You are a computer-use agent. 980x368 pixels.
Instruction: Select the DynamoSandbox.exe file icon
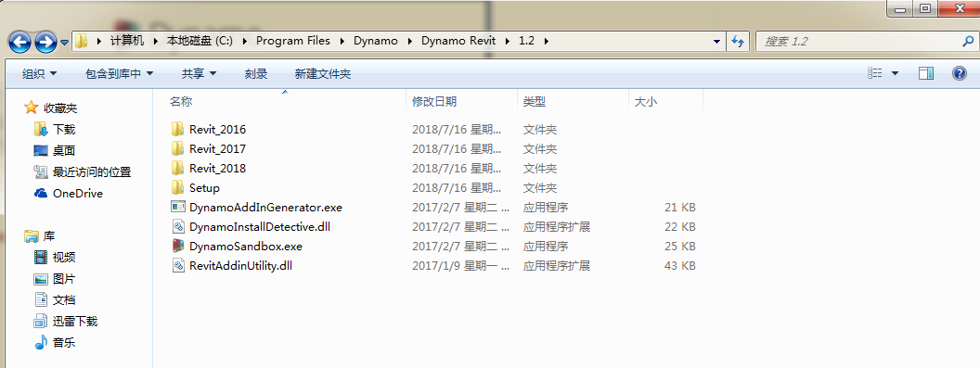point(178,246)
